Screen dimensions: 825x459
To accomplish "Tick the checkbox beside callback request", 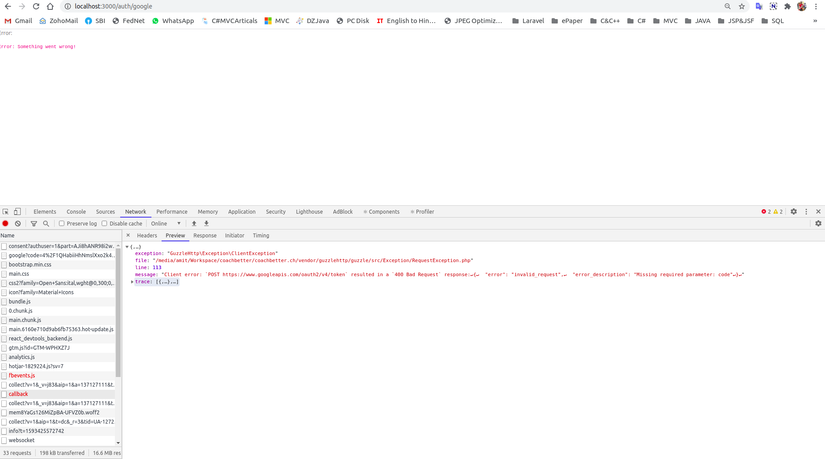I will click(x=4, y=394).
